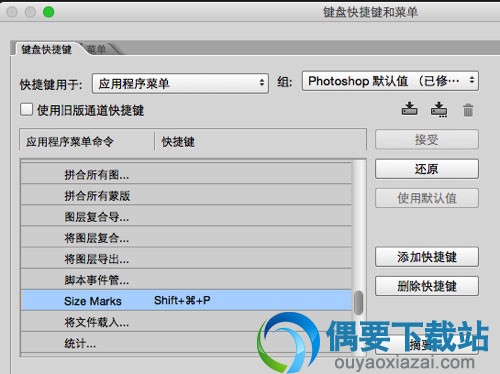Select the 脚本事件管... row
The image size is (500, 374).
point(186,280)
